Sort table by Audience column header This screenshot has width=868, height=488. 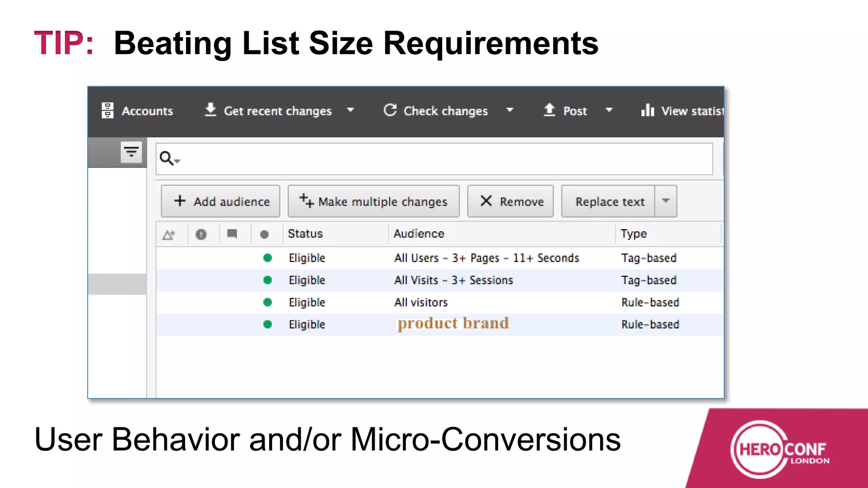click(419, 233)
